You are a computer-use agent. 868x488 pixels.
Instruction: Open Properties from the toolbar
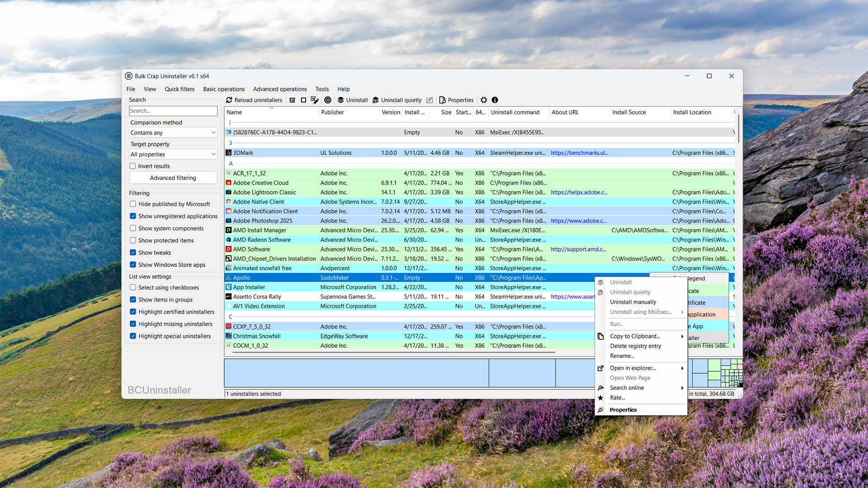(x=456, y=100)
